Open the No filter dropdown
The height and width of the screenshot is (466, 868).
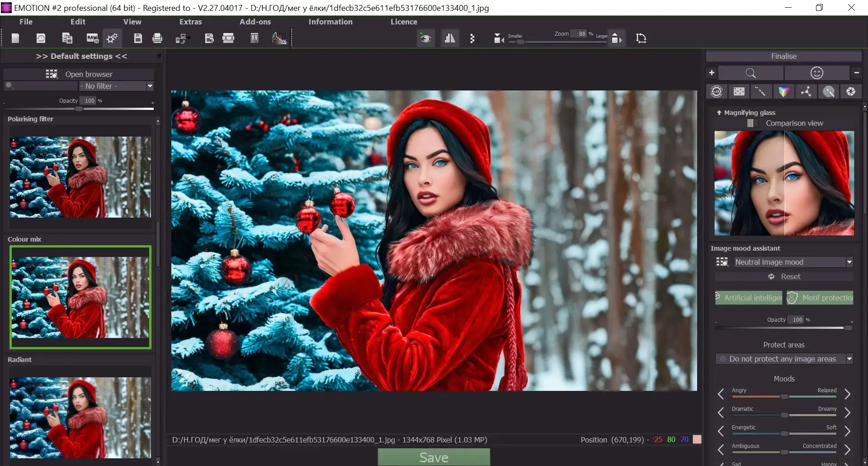click(x=117, y=86)
